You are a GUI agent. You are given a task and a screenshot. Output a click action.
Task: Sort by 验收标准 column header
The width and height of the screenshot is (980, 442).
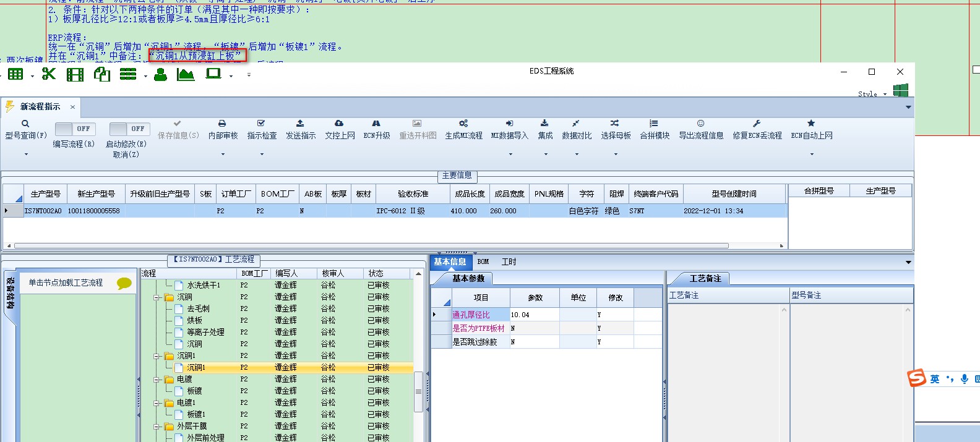[x=413, y=194]
